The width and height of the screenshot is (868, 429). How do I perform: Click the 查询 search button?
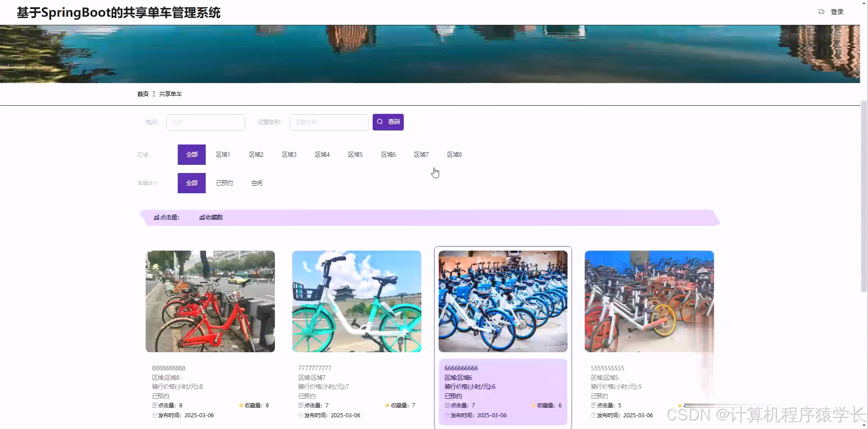388,121
